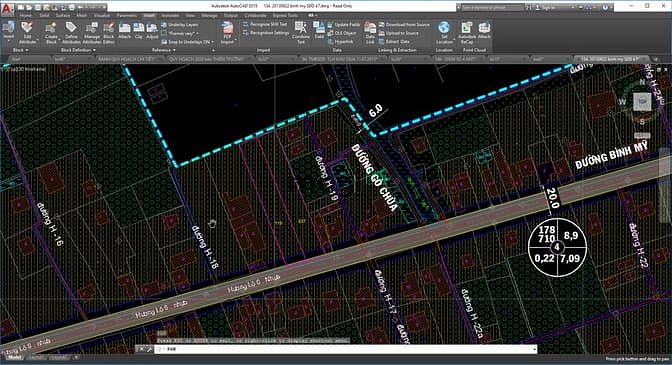
Task: Add a new layout with plus button
Action: (76, 357)
